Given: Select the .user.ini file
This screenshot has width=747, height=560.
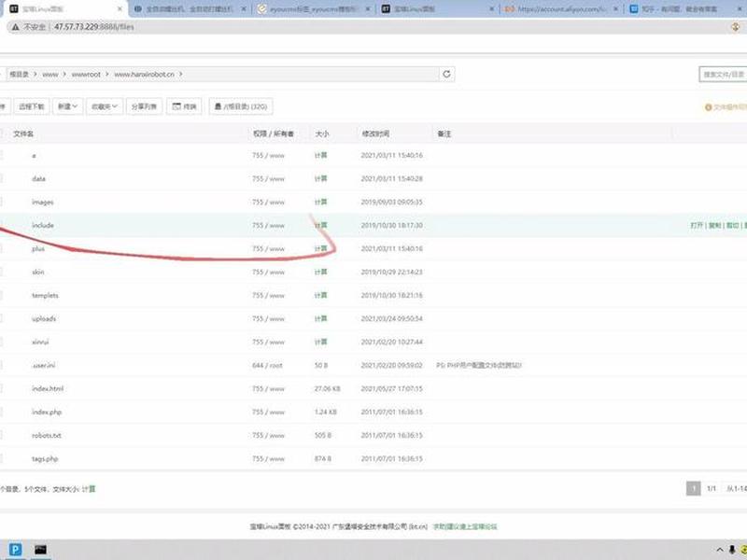Looking at the screenshot, I should [43, 365].
